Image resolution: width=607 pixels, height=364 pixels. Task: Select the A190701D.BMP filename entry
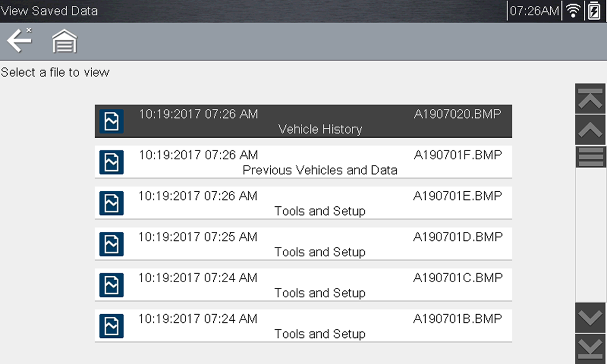(x=457, y=237)
